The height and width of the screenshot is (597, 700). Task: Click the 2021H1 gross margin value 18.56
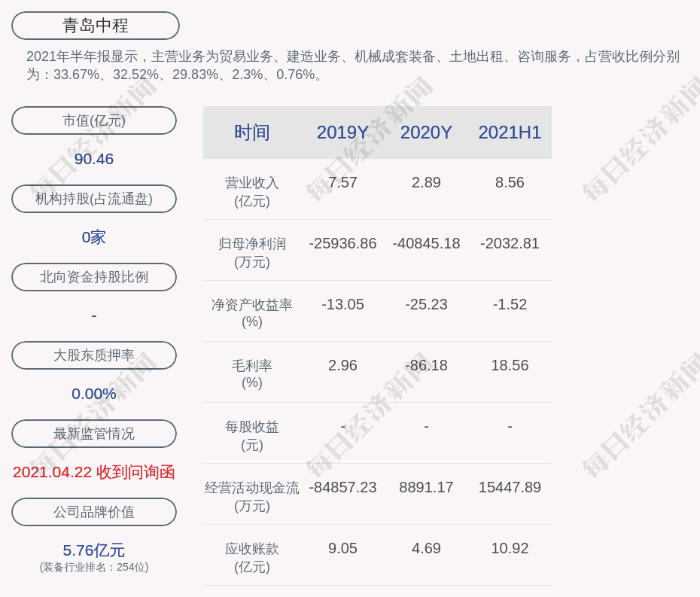[510, 365]
